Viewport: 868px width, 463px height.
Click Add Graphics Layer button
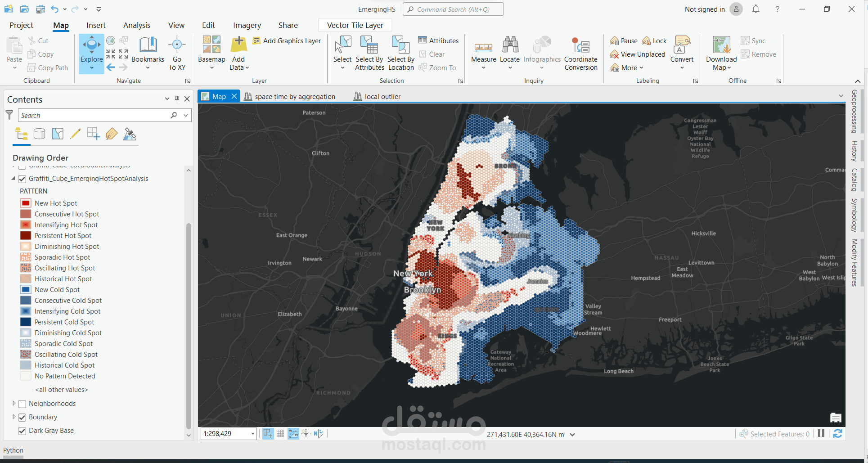(x=287, y=41)
